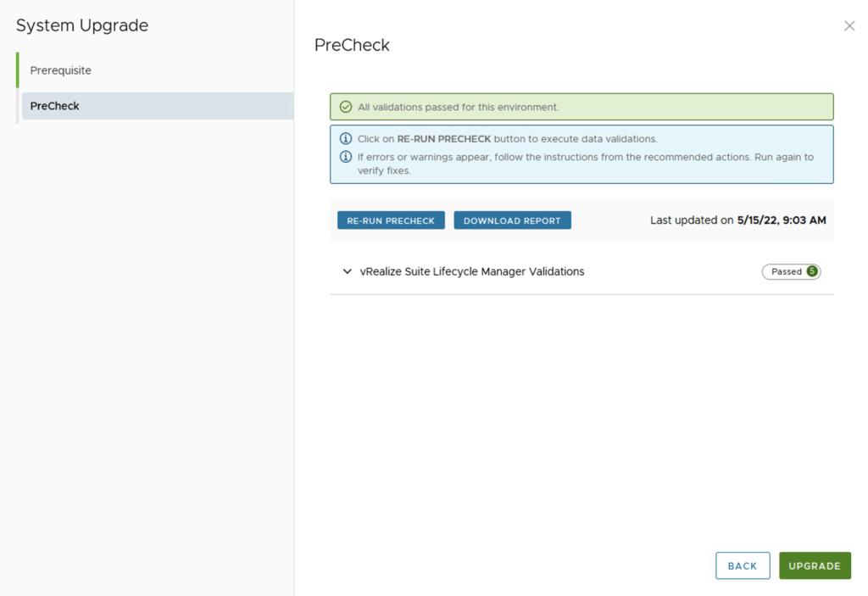
Task: Click the Passed status badge
Action: pyautogui.click(x=786, y=271)
